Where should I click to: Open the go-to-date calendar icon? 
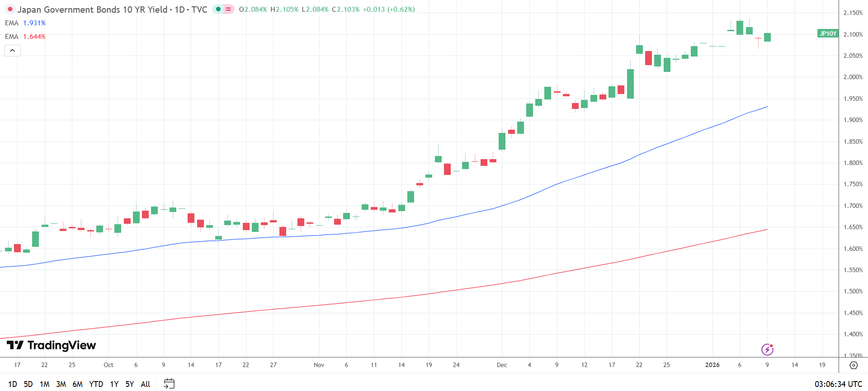tap(169, 384)
